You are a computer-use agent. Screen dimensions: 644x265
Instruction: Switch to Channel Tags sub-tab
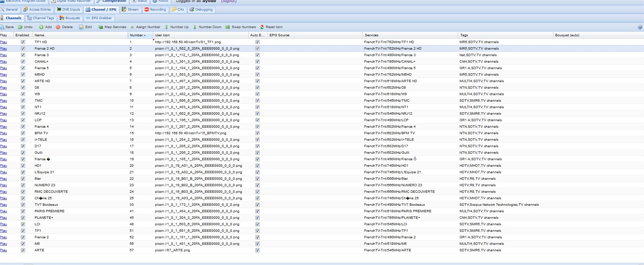[41, 18]
